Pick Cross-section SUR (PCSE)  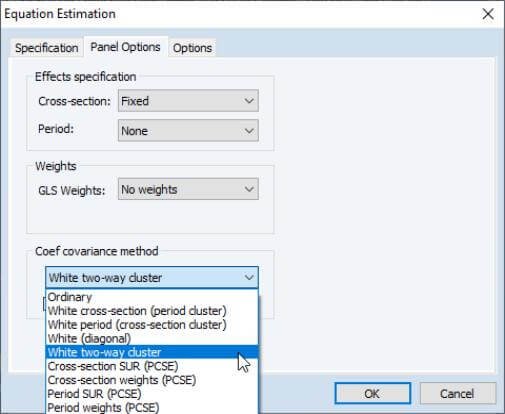click(x=152, y=366)
